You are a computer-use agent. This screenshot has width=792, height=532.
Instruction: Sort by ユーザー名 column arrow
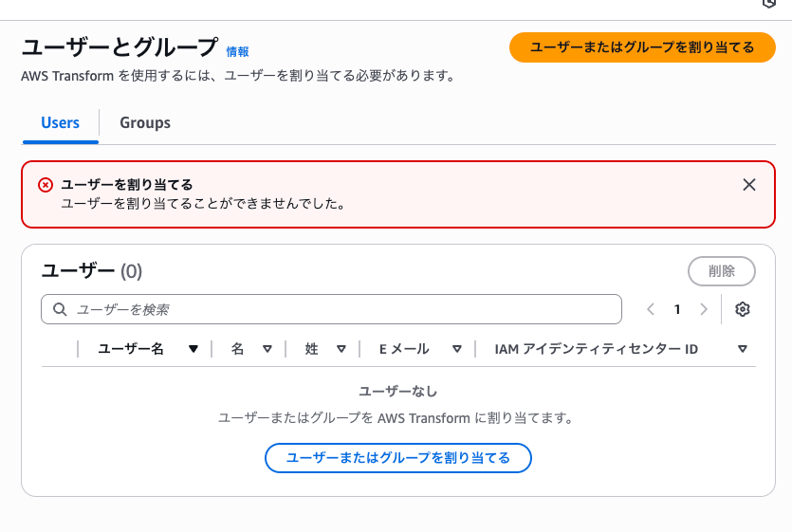point(193,349)
